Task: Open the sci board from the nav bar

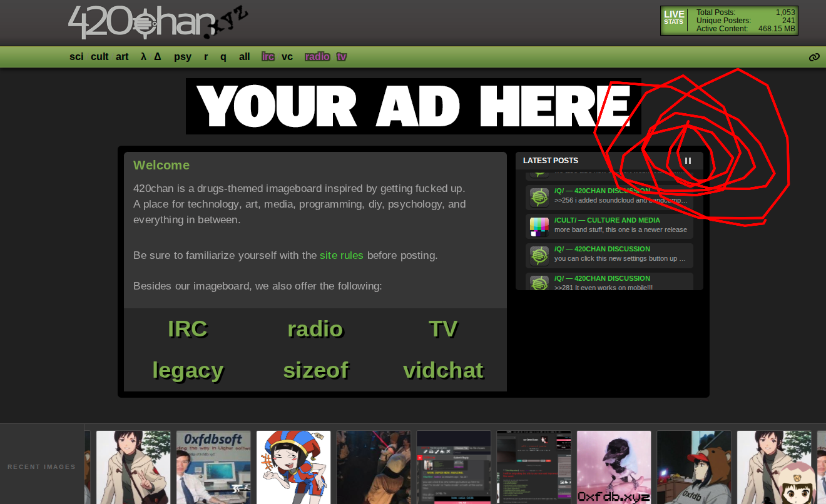Action: tap(76, 57)
